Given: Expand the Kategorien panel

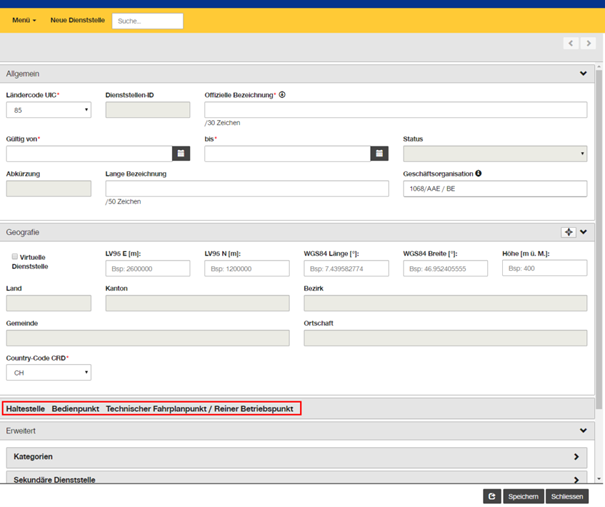Looking at the screenshot, I should coord(297,457).
